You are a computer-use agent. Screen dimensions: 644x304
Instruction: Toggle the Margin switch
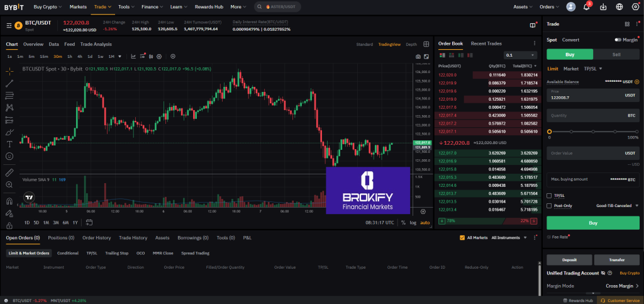point(618,40)
